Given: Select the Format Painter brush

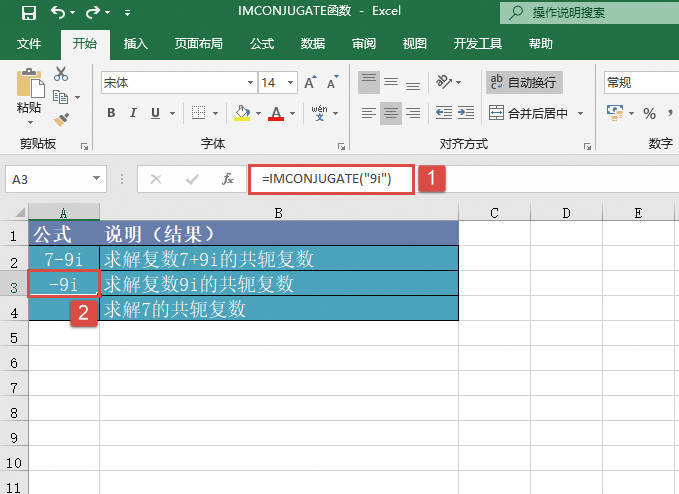Looking at the screenshot, I should (x=61, y=118).
